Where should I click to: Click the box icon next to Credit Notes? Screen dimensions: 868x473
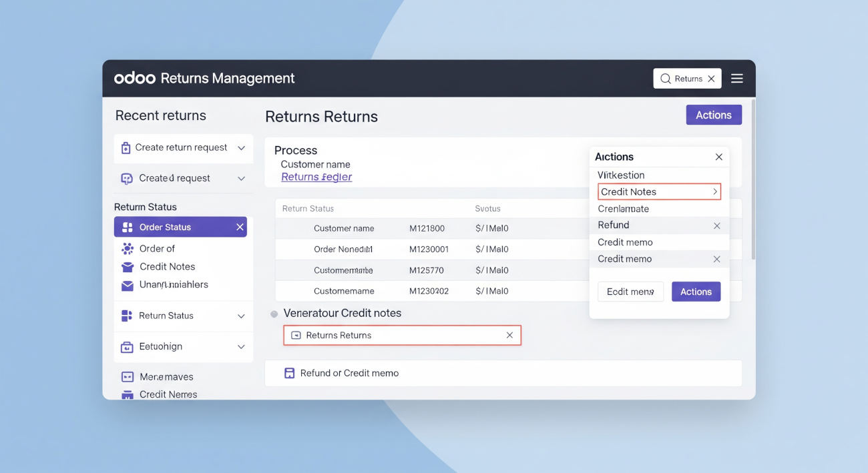coord(127,266)
